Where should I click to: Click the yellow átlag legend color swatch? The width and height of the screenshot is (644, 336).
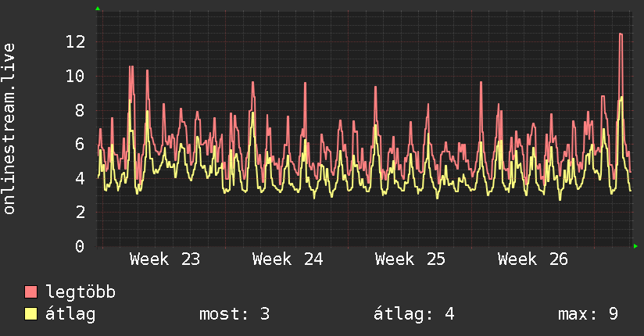(x=30, y=313)
